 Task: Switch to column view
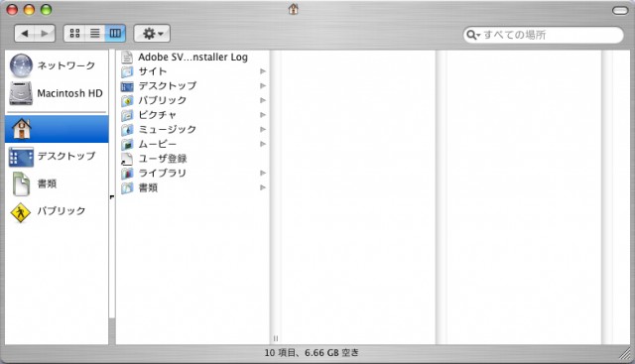pyautogui.click(x=115, y=33)
